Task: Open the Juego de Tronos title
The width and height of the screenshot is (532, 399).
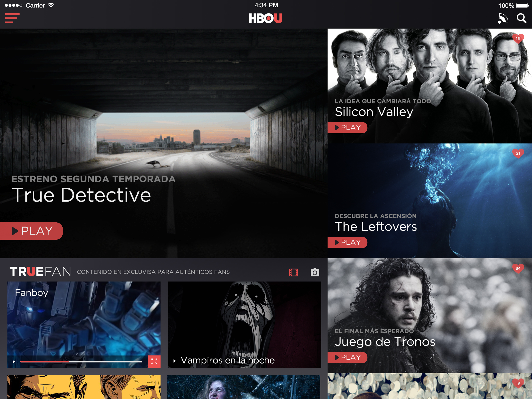Action: coord(385,342)
